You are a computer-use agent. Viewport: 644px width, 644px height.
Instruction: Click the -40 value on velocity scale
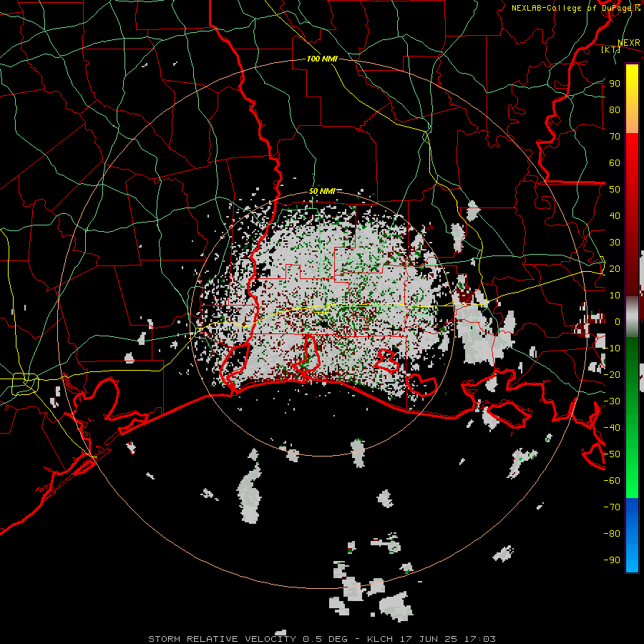(x=612, y=428)
